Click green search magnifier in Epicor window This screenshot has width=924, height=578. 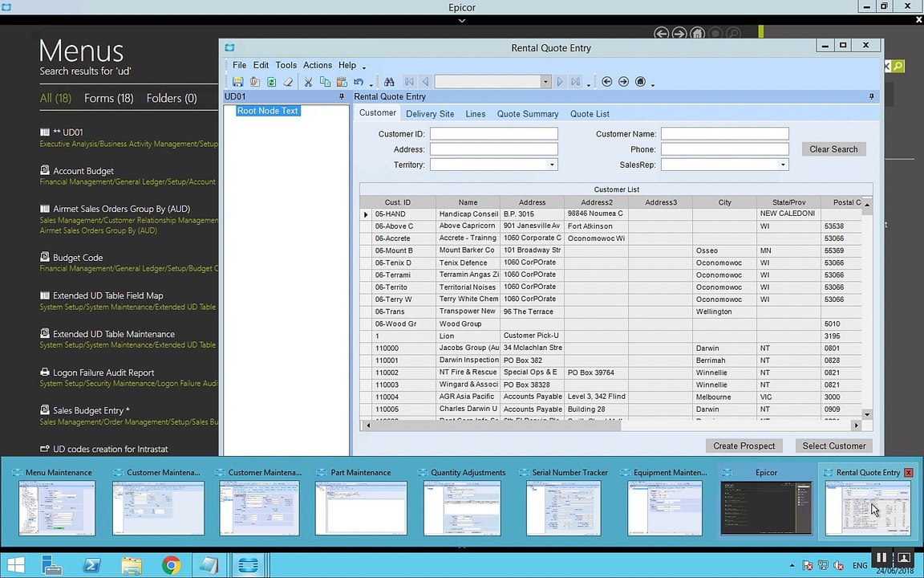(x=898, y=66)
